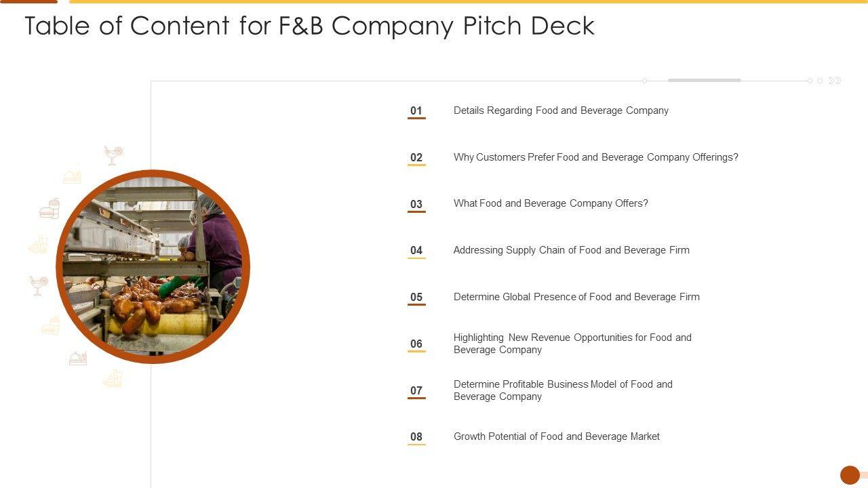Click the number 07 section marker
868x488 pixels.
click(x=416, y=390)
